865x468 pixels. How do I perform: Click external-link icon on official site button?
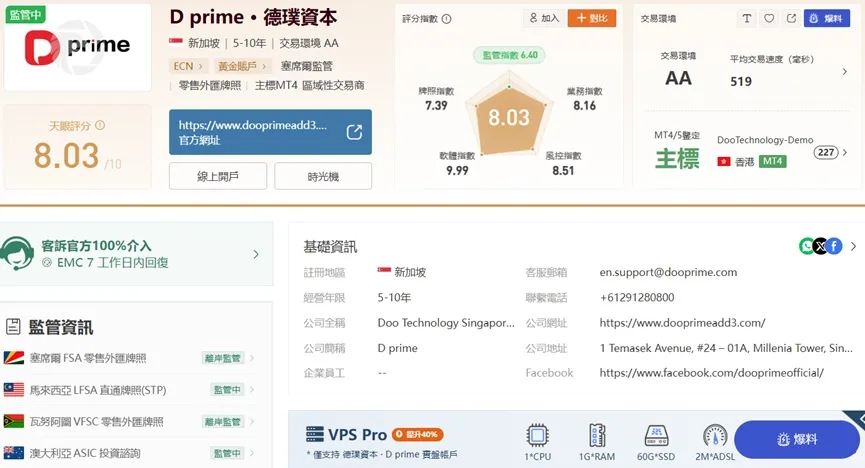pyautogui.click(x=354, y=132)
